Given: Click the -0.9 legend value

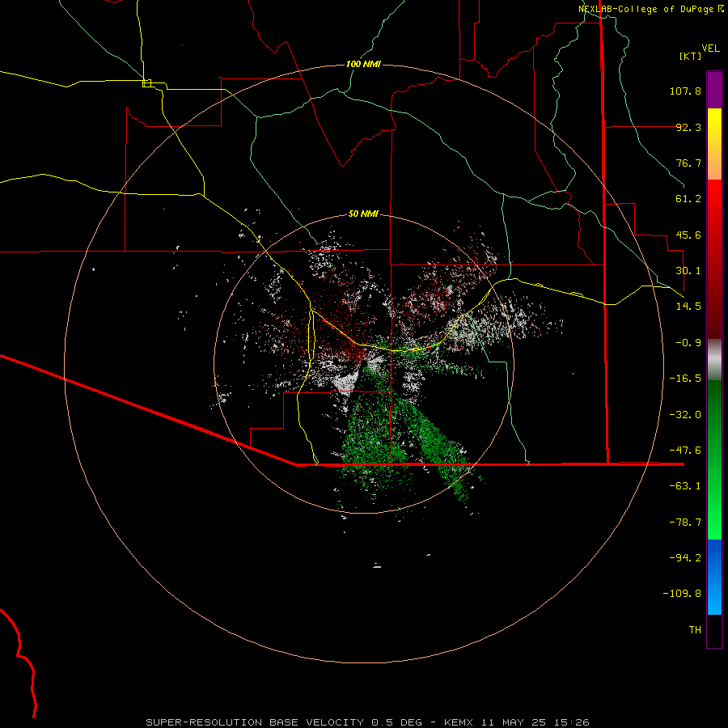Looking at the screenshot, I should [x=688, y=343].
